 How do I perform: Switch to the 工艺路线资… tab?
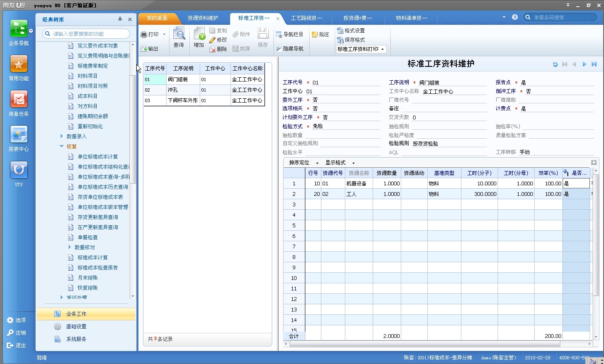pos(306,18)
